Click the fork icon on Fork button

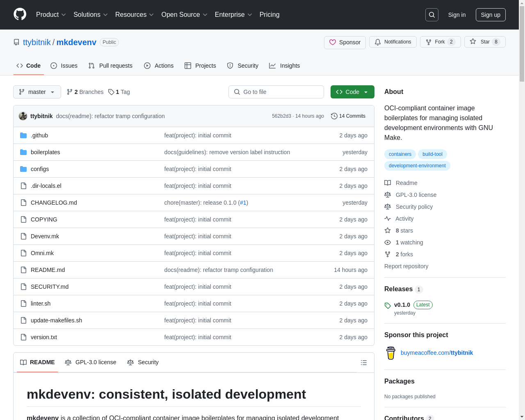[x=429, y=42]
